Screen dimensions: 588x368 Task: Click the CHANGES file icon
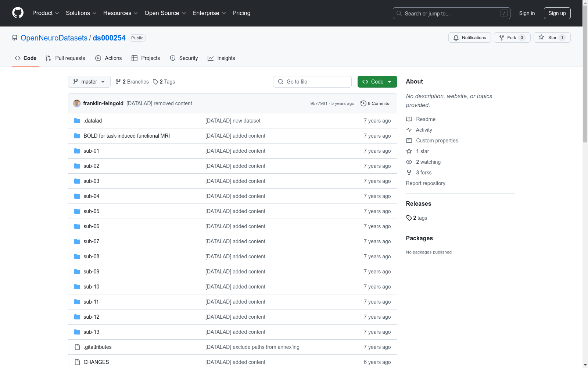click(77, 362)
